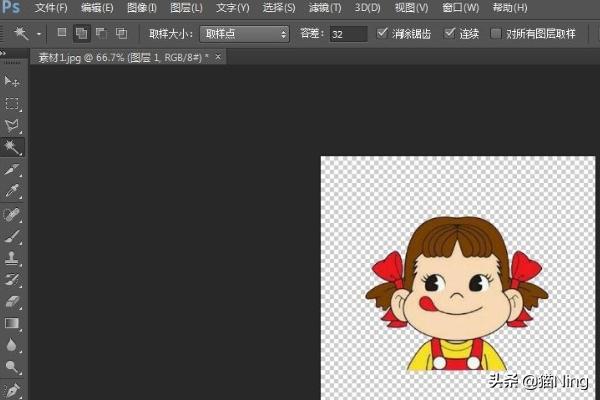Viewport: 600px width, 400px height.
Task: Open the 取样大小 sample size dropdown
Action: [x=245, y=34]
